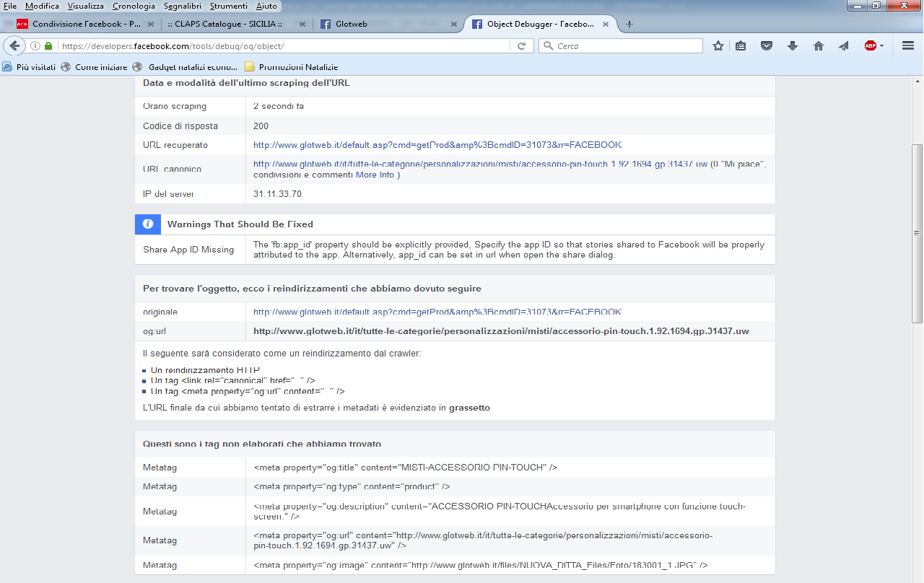Image resolution: width=924 pixels, height=583 pixels.
Task: Click the vertical scrollbar thumb
Action: [918, 233]
